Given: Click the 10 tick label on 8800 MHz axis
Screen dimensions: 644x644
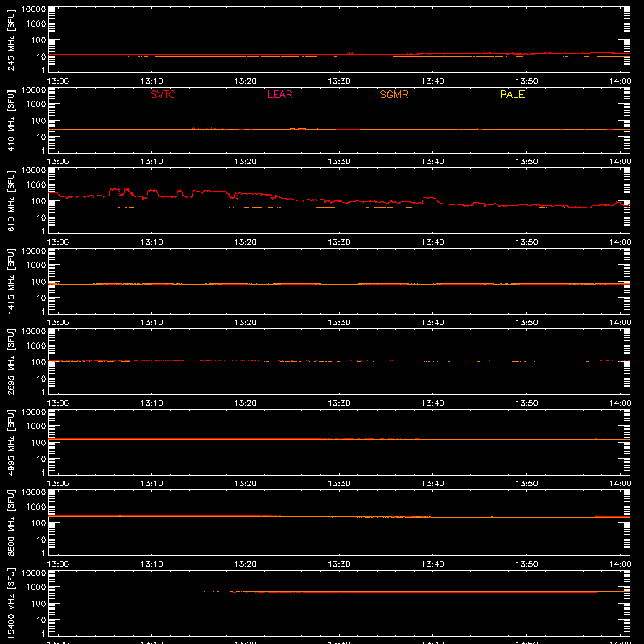Looking at the screenshot, I should point(41,539).
